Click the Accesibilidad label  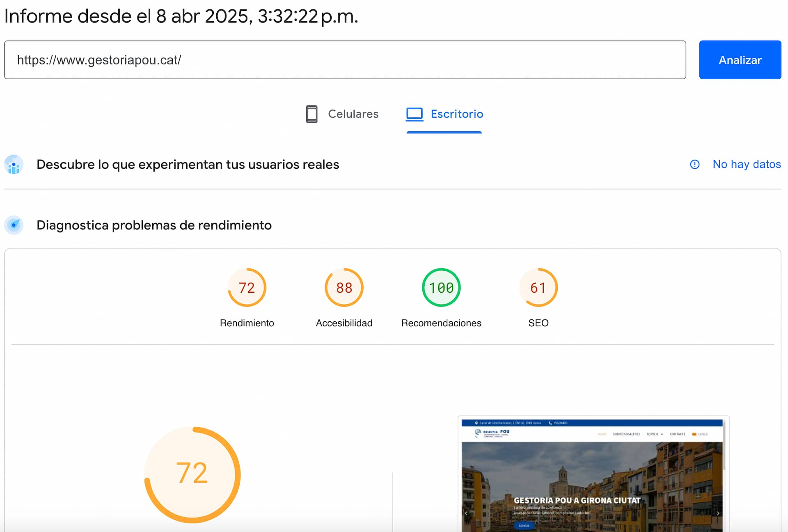[x=344, y=323]
